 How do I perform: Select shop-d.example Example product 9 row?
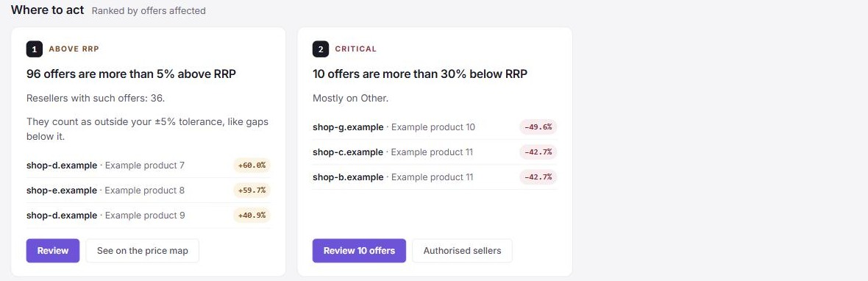[149, 216]
